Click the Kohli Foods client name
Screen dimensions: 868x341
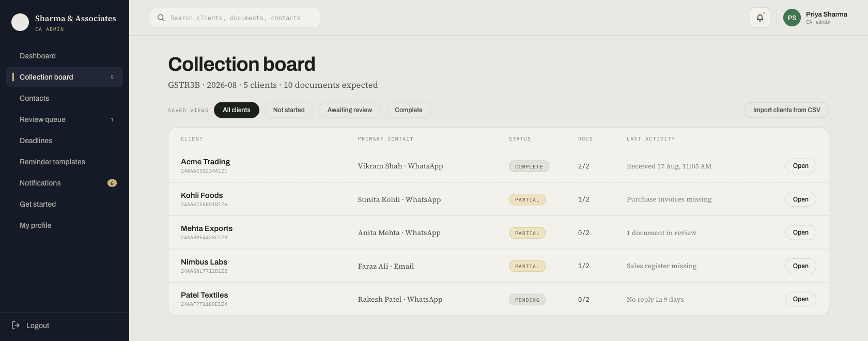tap(202, 195)
